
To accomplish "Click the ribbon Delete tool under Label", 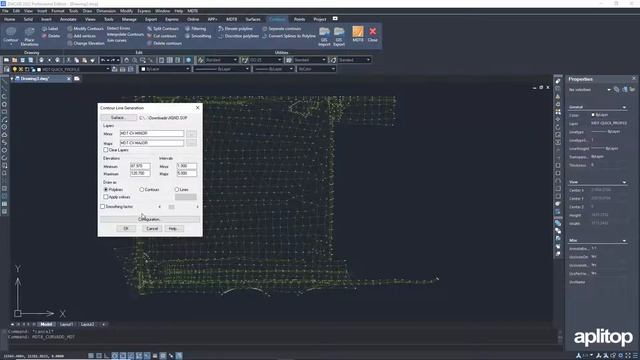I will coord(51,36).
